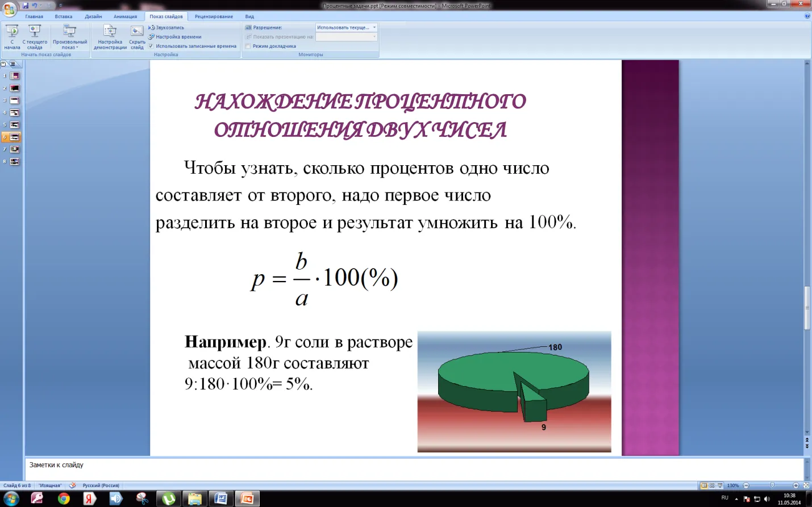Select slide 3 thumbnail in panel

tap(14, 100)
